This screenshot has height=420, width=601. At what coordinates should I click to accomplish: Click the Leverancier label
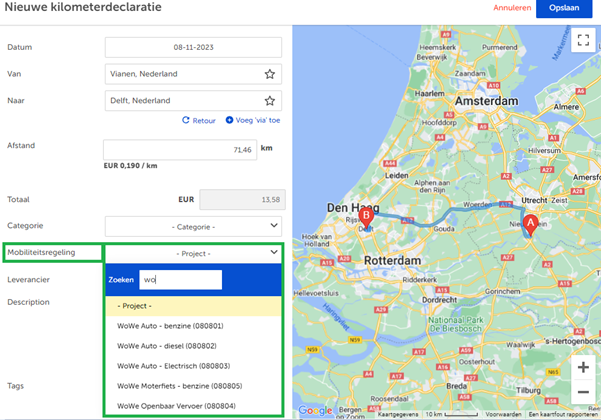(x=28, y=280)
